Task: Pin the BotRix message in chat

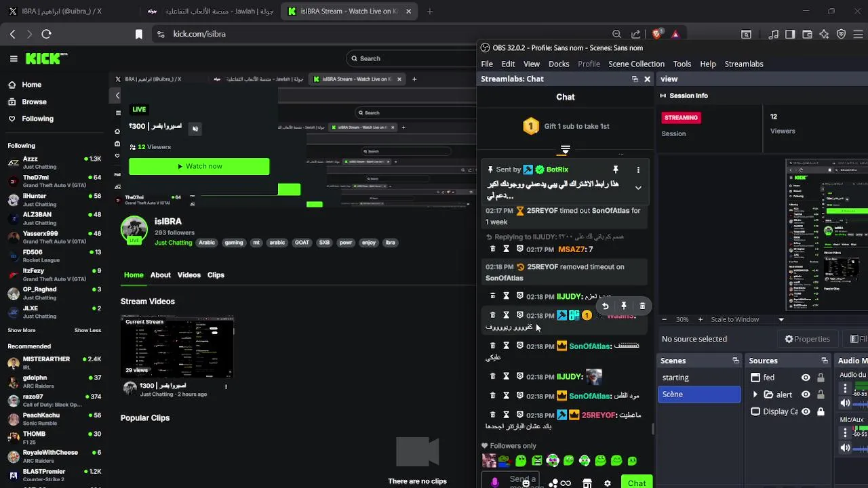Action: click(616, 169)
